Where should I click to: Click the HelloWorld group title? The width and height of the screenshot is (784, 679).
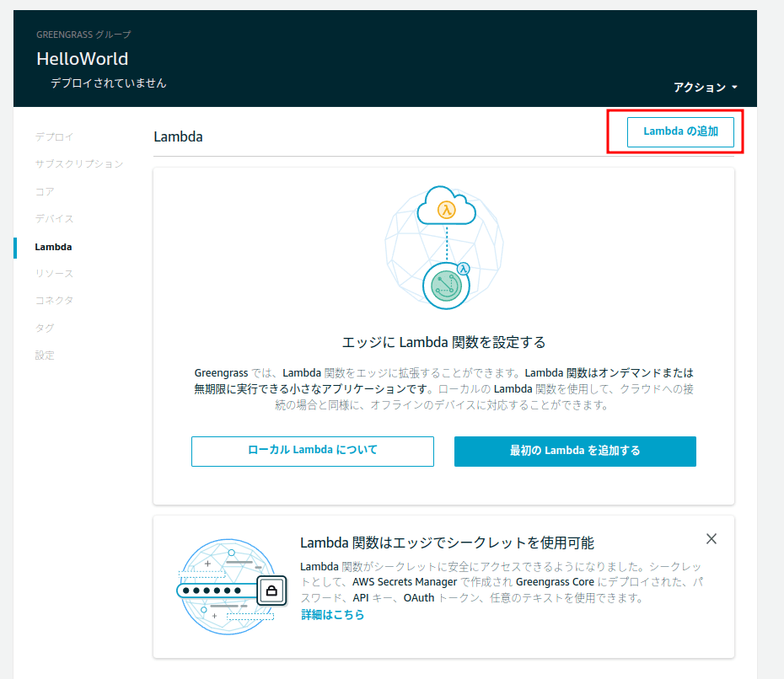point(83,59)
